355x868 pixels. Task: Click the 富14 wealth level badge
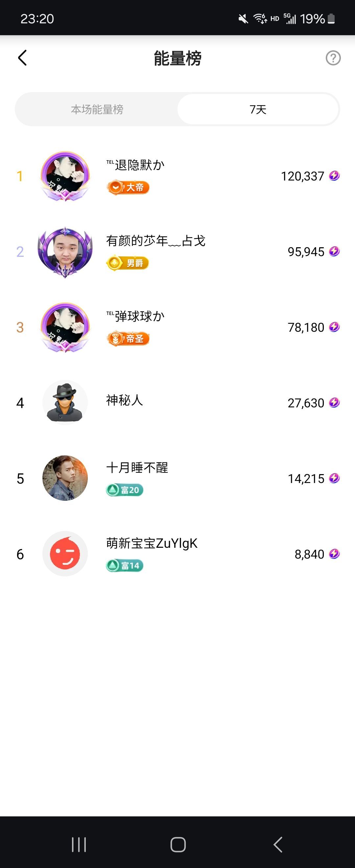125,566
